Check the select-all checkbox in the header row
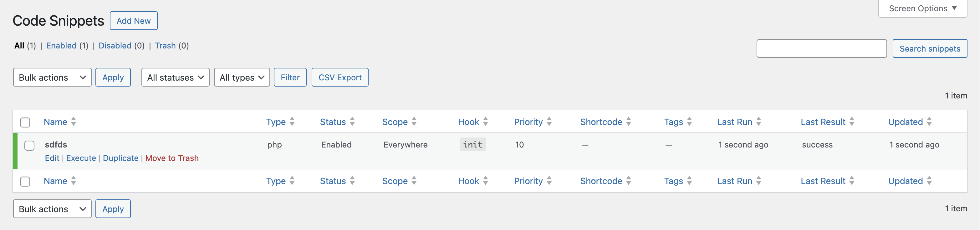The height and width of the screenshot is (230, 980). click(25, 122)
